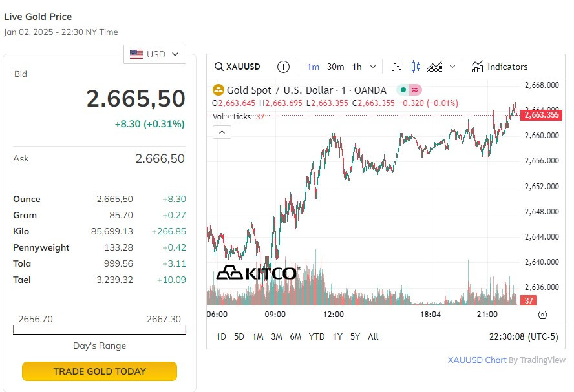Select the YTD date range
Image resolution: width=574 pixels, height=392 pixels.
pos(317,336)
